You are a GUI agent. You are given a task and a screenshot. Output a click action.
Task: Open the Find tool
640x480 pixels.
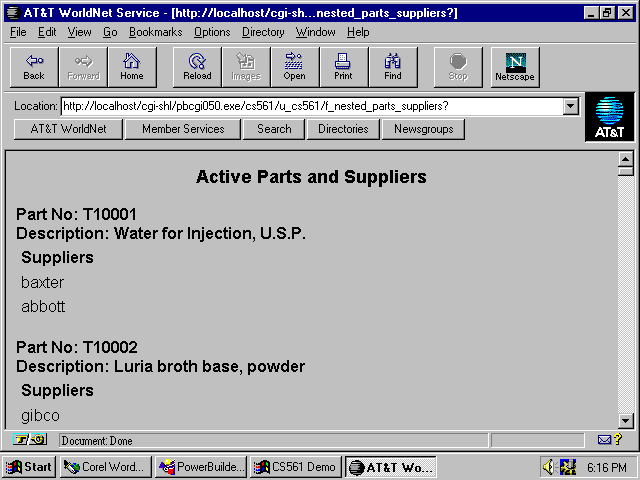[393, 67]
